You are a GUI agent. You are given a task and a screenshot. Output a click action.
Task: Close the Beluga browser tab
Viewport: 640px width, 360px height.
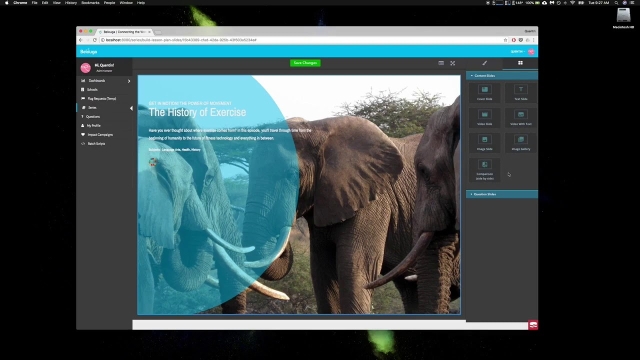point(149,31)
